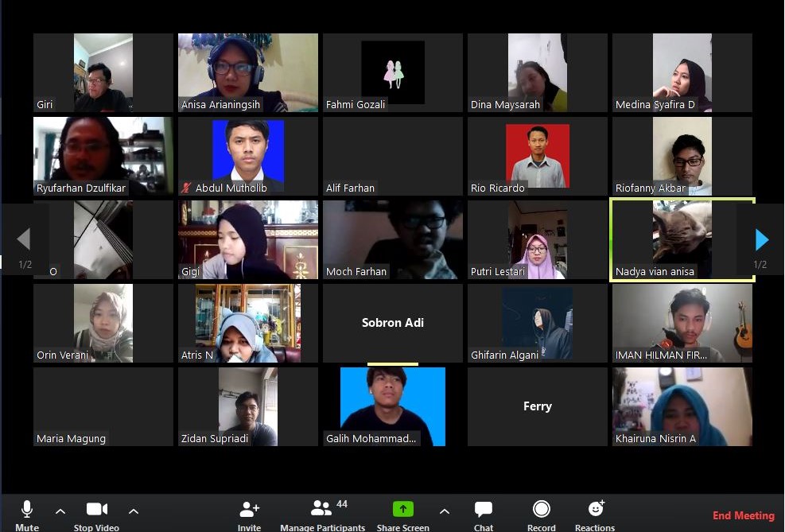Select Gigi's video tile
Viewport: 785px width, 532px height.
click(x=248, y=239)
